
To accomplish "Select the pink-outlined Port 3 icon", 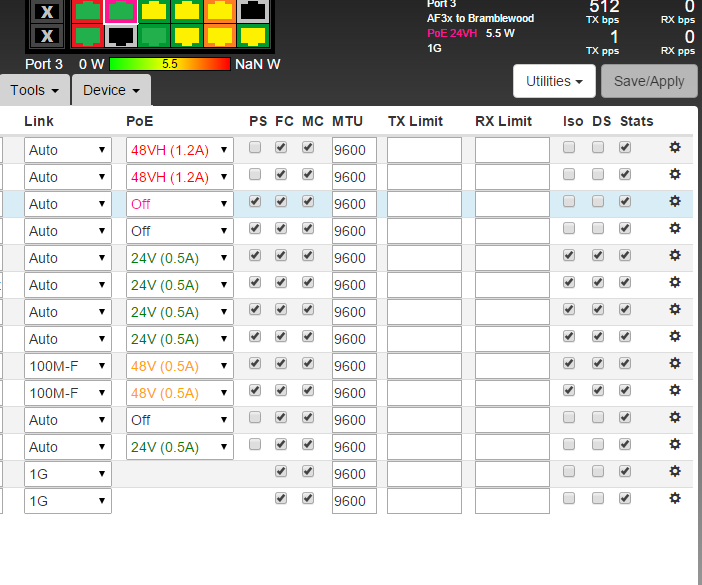I will coord(121,11).
